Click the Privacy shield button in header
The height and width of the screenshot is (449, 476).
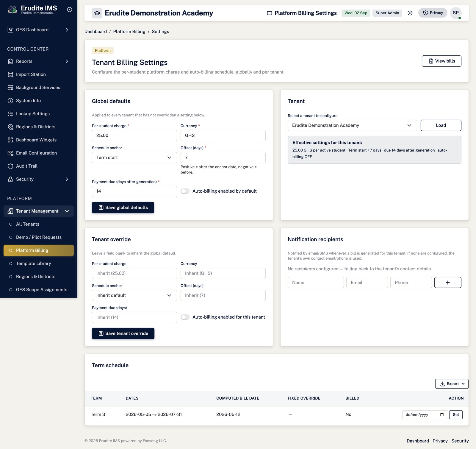(x=433, y=13)
